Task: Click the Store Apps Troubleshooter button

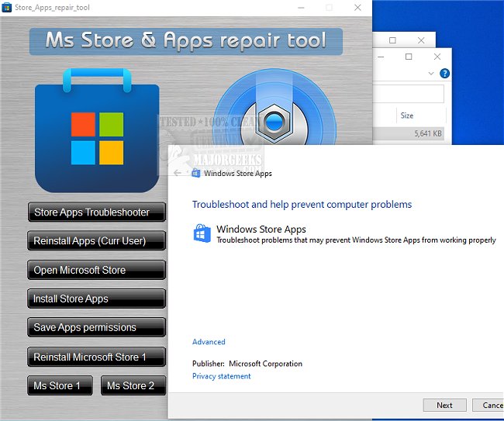Action: tap(96, 212)
